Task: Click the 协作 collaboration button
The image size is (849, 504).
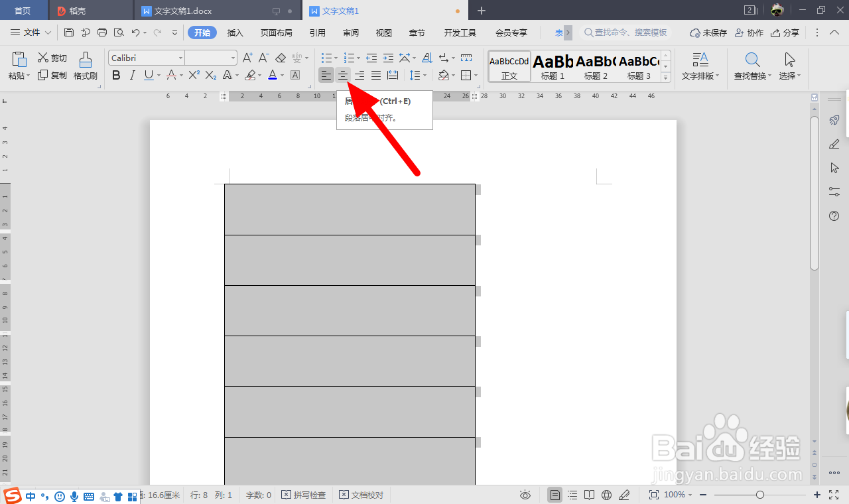Action: pyautogui.click(x=749, y=32)
